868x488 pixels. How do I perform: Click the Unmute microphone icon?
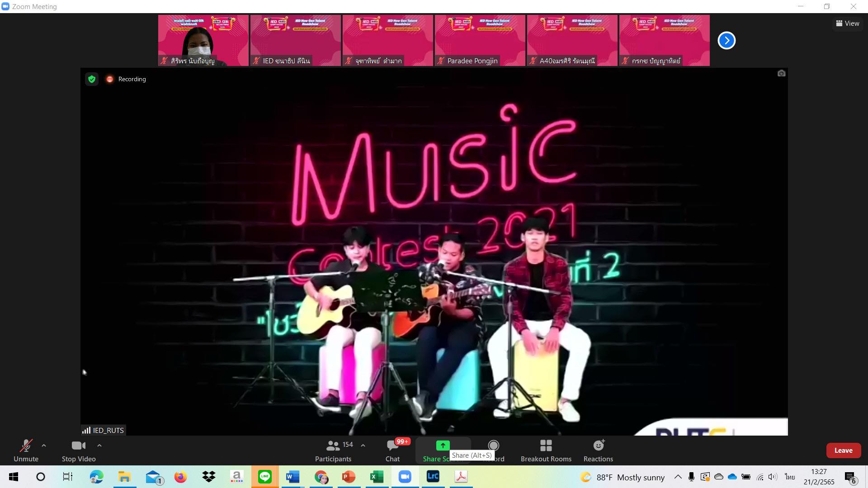(26, 446)
